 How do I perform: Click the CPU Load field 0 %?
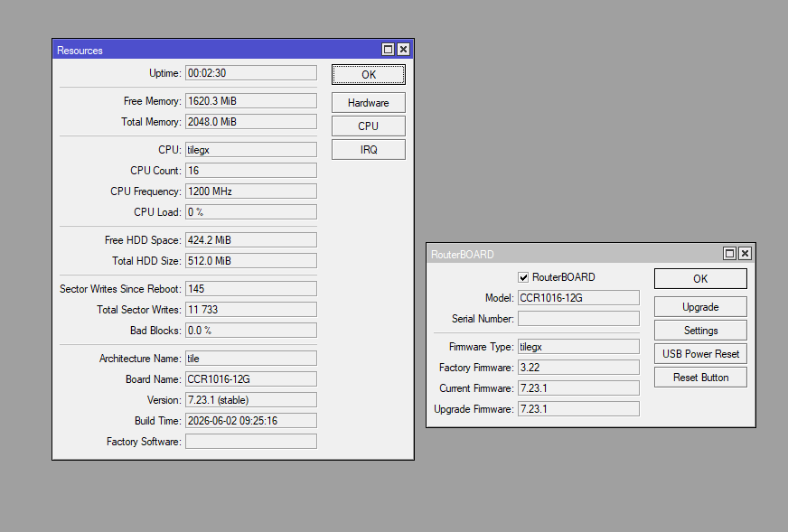coord(251,212)
